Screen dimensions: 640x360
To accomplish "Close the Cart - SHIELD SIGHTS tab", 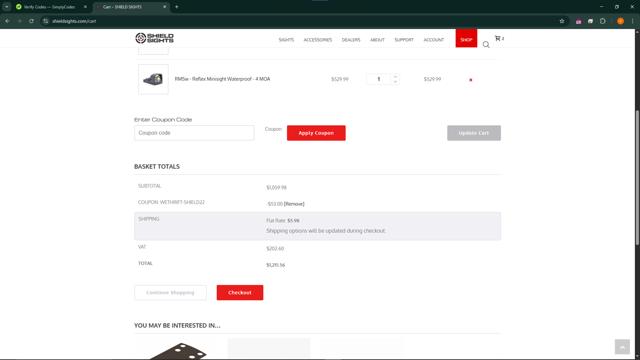I will tap(164, 7).
